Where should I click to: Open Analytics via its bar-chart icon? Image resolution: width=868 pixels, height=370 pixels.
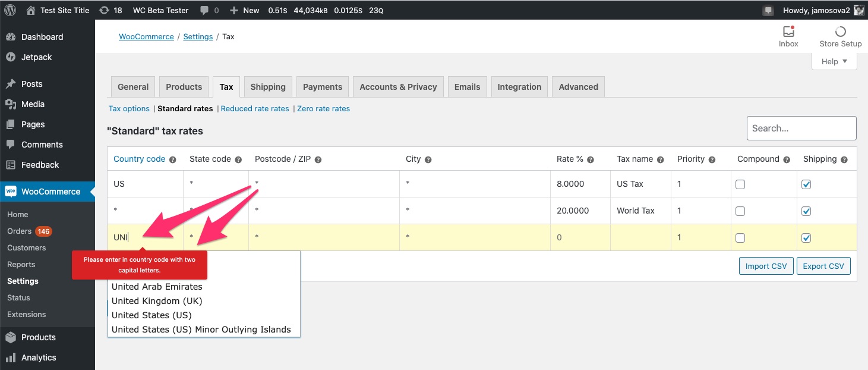coord(11,358)
